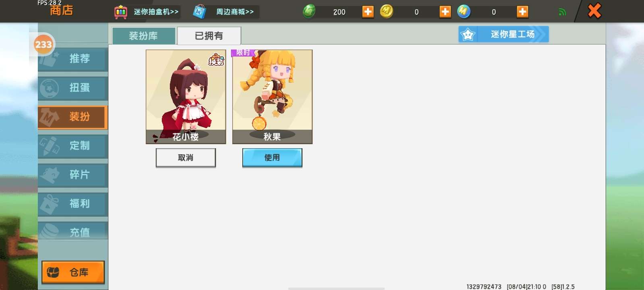Screen dimensions: 644x290
Task: Open the 碎片 fragments category
Action: coord(73,175)
